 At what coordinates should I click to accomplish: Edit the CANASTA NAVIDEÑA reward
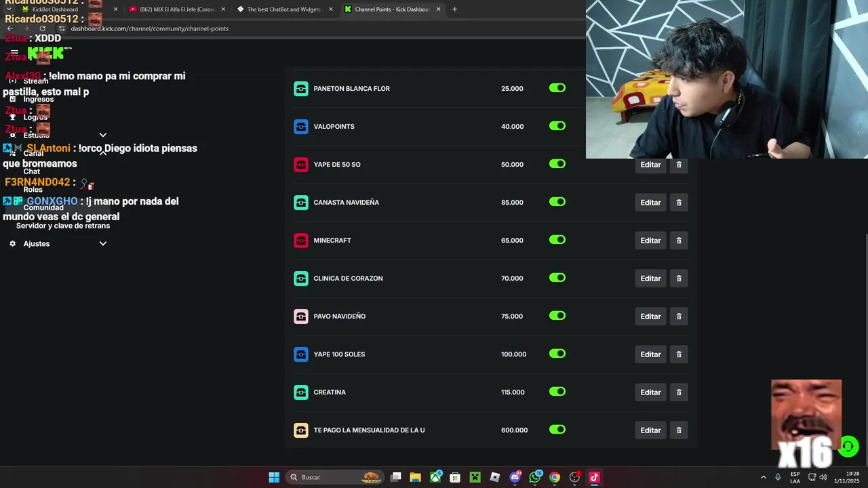[x=650, y=203]
